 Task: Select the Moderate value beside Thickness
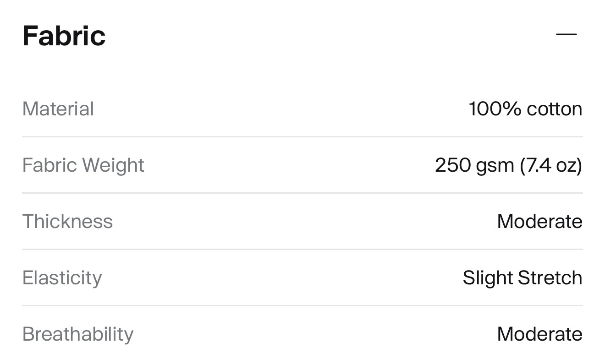(539, 222)
